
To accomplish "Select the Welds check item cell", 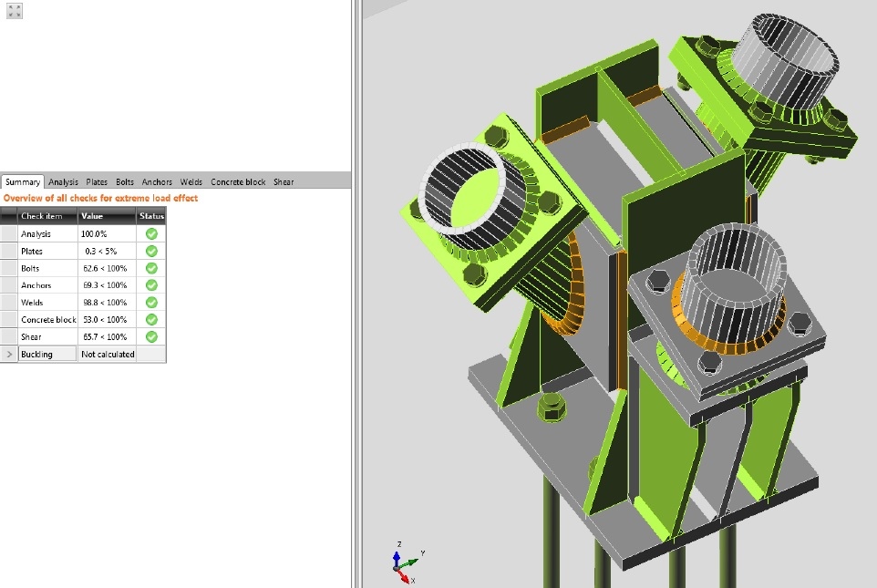I will click(x=47, y=303).
